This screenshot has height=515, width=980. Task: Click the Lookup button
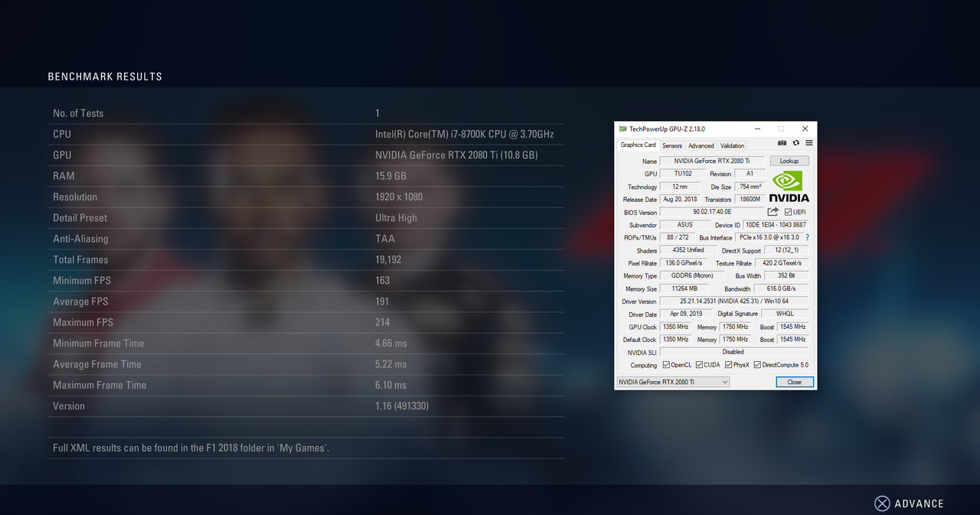coord(789,161)
